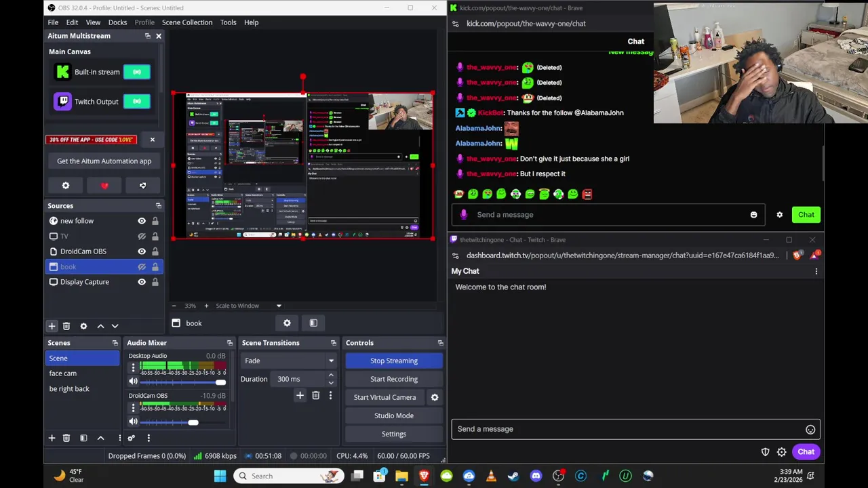
Task: Mute Desktop Audio speaker icon
Action: (x=133, y=382)
